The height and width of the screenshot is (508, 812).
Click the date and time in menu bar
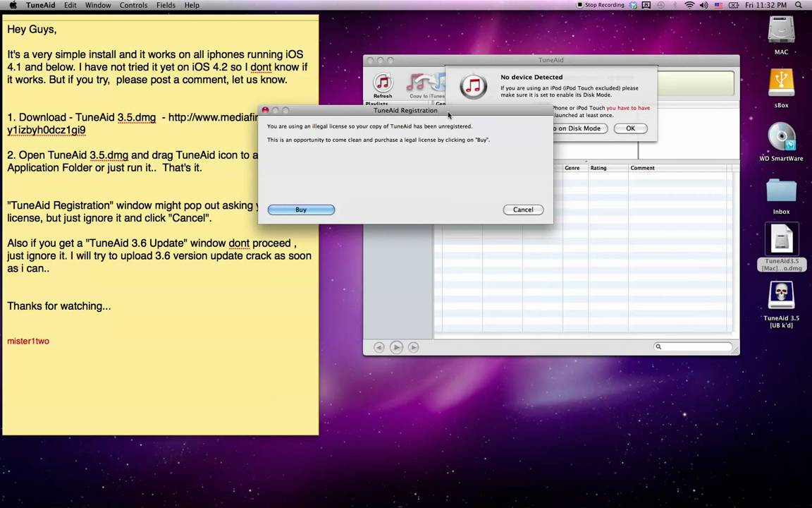[766, 5]
